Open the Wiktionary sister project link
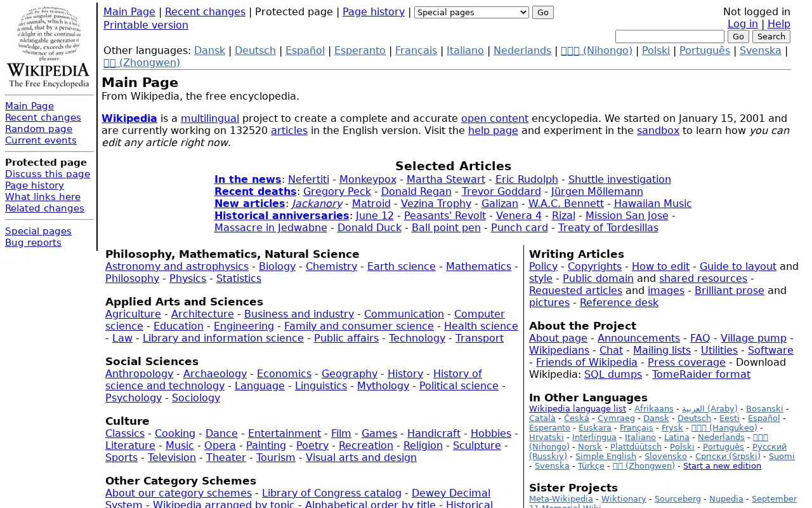 (x=624, y=498)
